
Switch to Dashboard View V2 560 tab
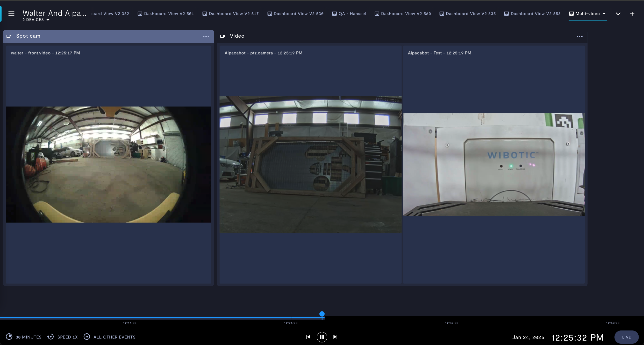tap(403, 14)
